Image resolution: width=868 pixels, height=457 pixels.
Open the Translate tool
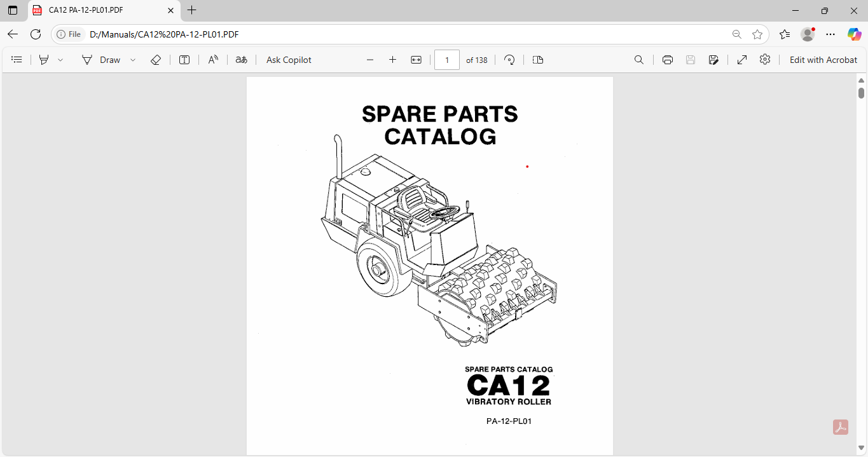(242, 60)
